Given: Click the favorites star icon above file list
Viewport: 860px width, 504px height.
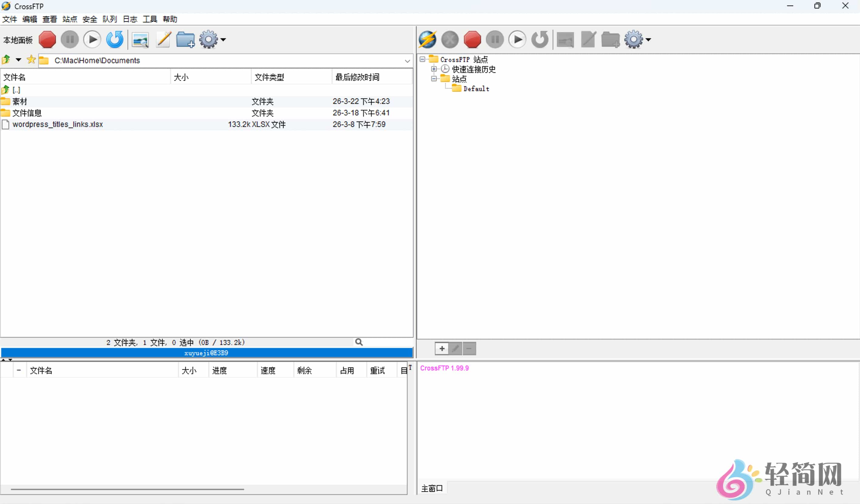Looking at the screenshot, I should (x=31, y=60).
